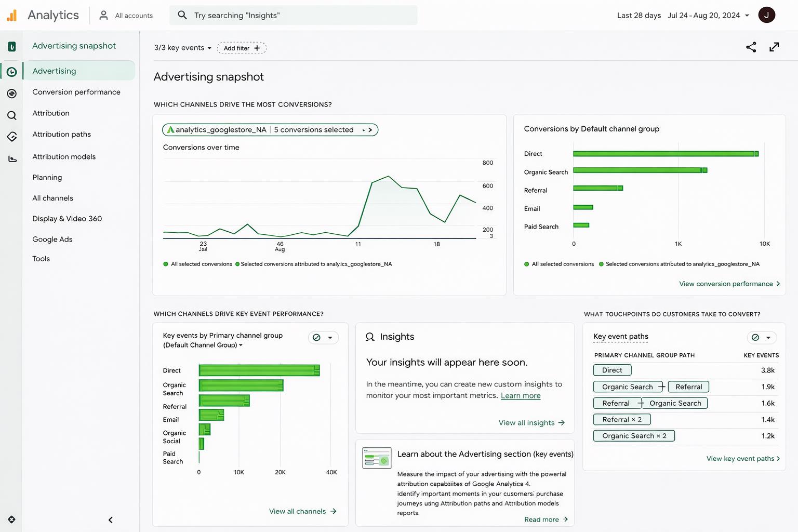This screenshot has height=532, width=798.
Task: Click the share icon at top right
Action: click(x=750, y=47)
